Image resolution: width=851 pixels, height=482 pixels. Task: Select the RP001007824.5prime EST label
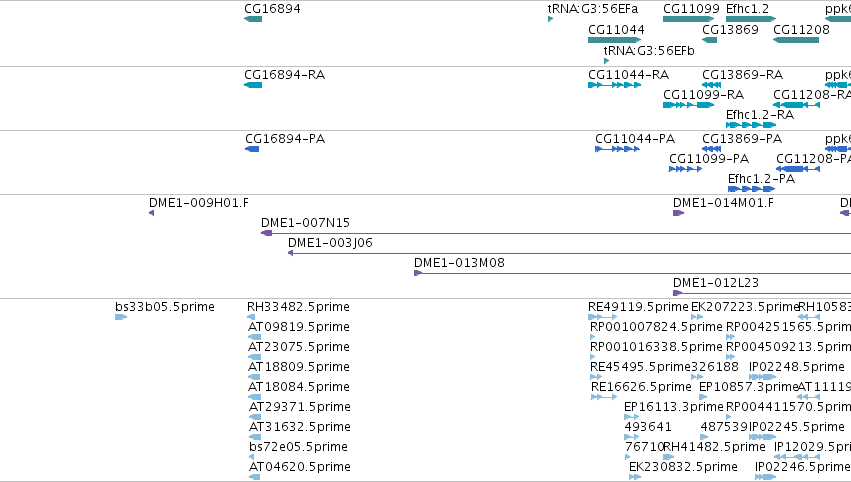[x=657, y=327]
